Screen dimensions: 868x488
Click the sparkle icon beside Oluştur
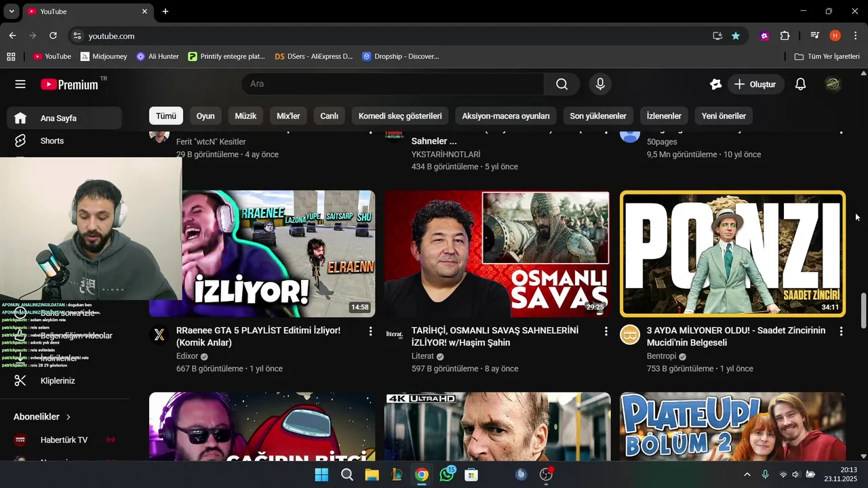715,84
